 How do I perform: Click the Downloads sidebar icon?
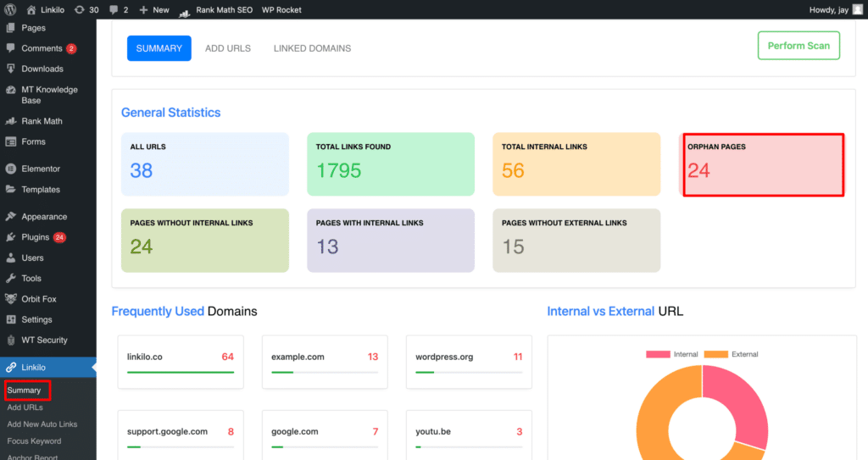(x=10, y=69)
